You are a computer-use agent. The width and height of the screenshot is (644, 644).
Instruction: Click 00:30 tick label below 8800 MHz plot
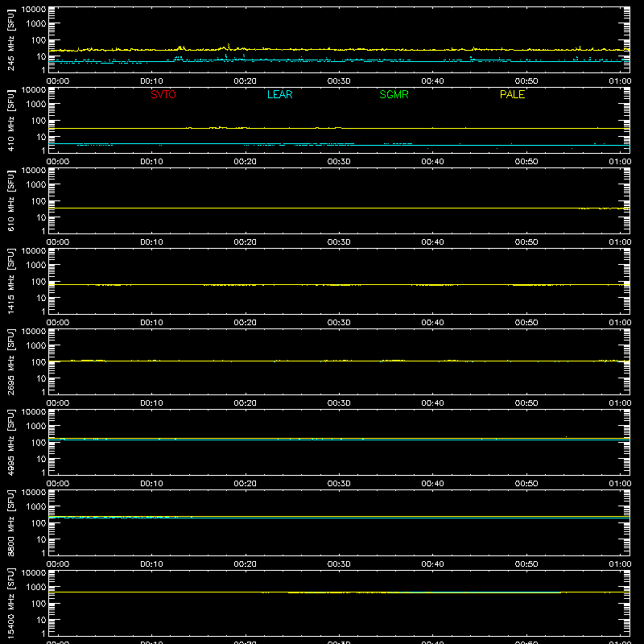tap(339, 564)
